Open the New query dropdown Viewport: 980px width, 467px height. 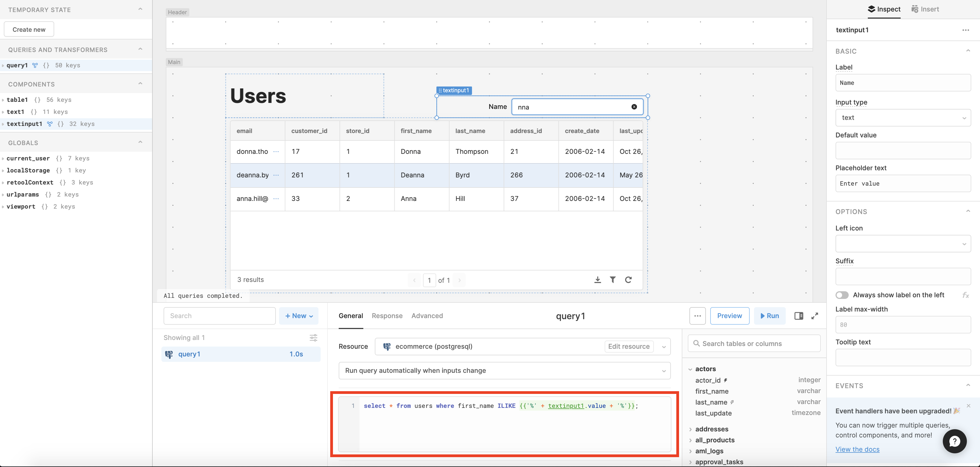coord(299,316)
